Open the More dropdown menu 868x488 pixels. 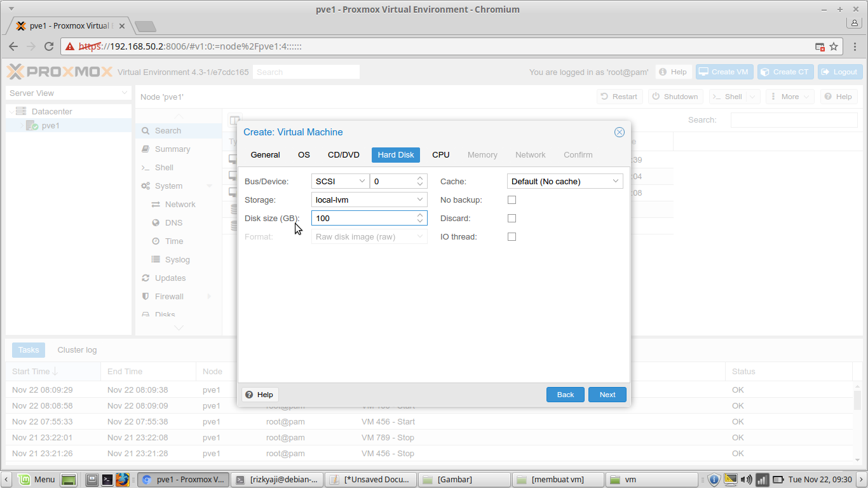pos(790,97)
